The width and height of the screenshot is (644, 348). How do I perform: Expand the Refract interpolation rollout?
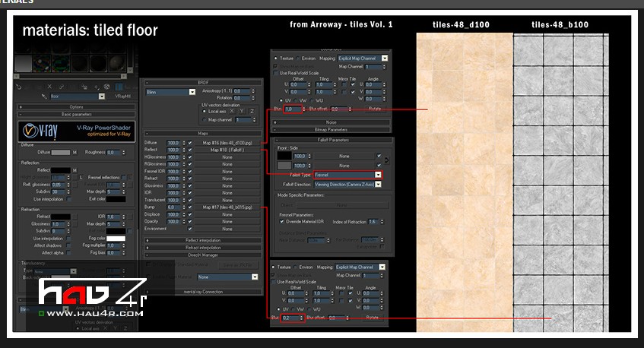203,248
